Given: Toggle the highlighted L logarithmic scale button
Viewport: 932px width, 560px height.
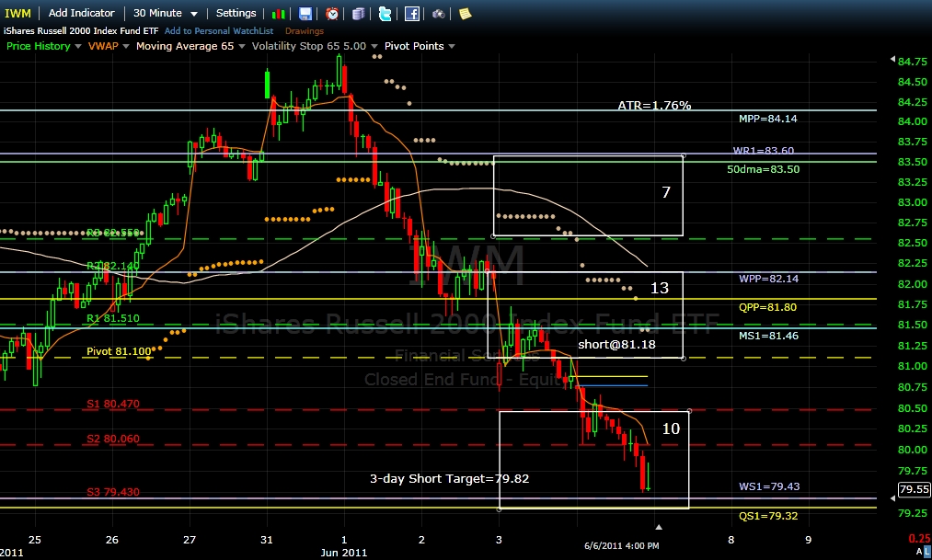Looking at the screenshot, I should pos(927,552).
